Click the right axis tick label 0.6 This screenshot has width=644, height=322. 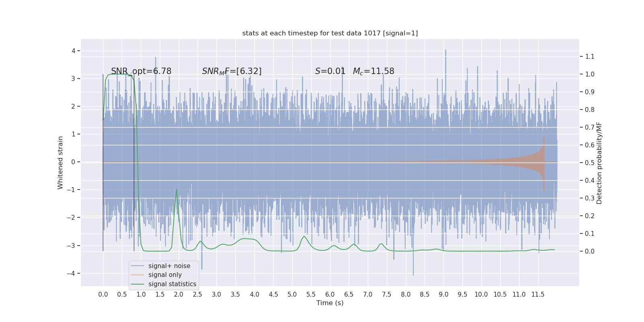click(590, 145)
